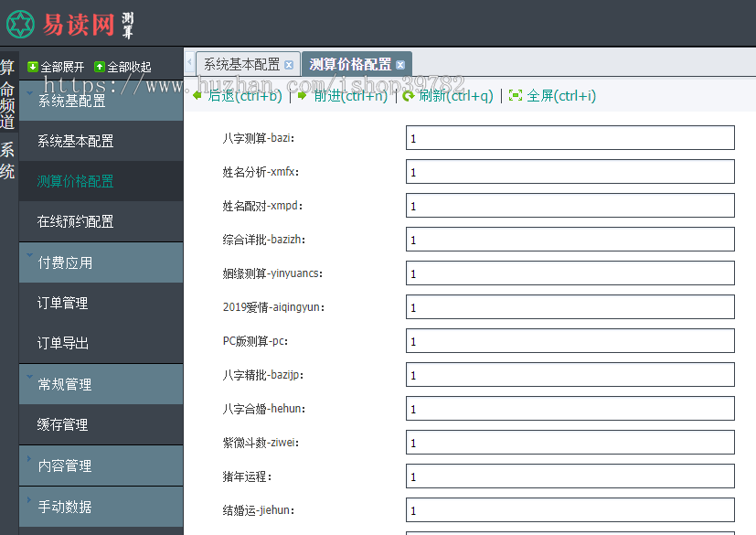The height and width of the screenshot is (535, 756).
Task: Click the green back arrow icon
Action: (197, 95)
